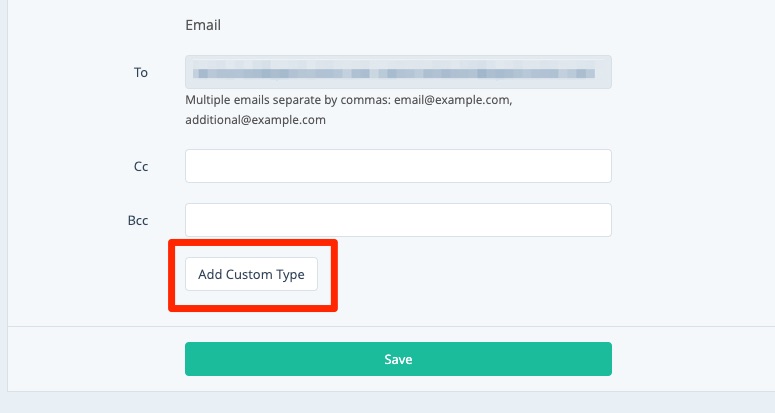
Task: Select the Cc label text
Action: pos(141,167)
